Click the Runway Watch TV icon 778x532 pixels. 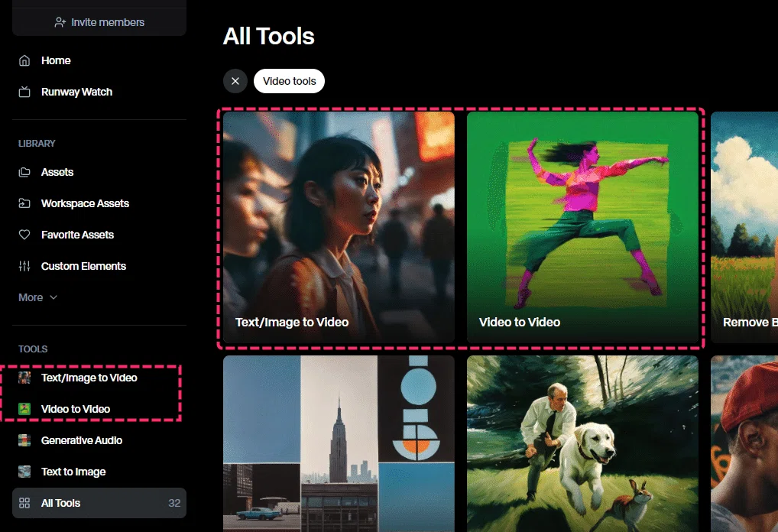(24, 92)
